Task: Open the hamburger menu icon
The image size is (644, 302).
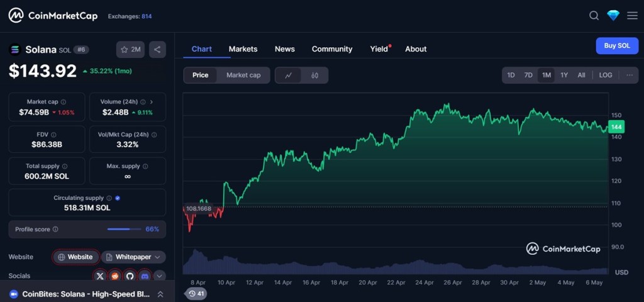Action: click(633, 16)
